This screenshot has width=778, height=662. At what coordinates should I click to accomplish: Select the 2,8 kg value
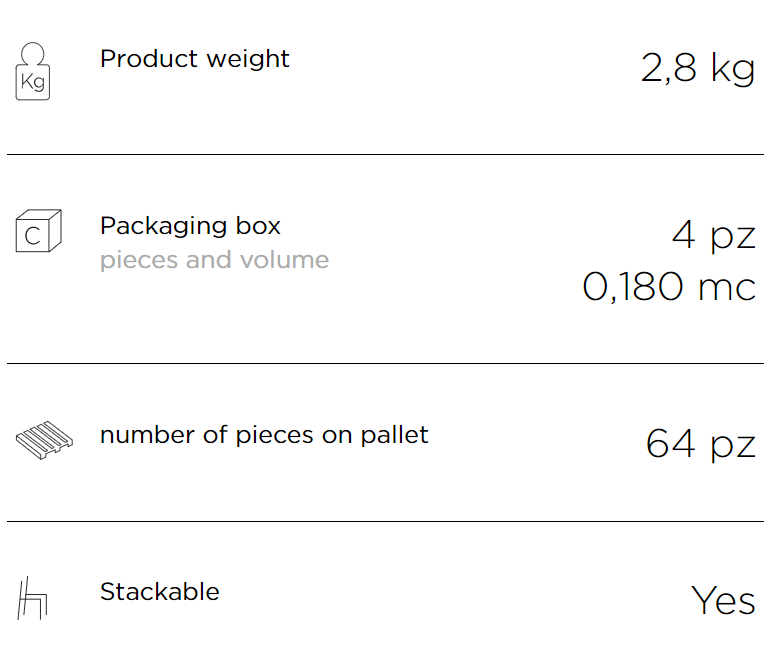coord(698,68)
